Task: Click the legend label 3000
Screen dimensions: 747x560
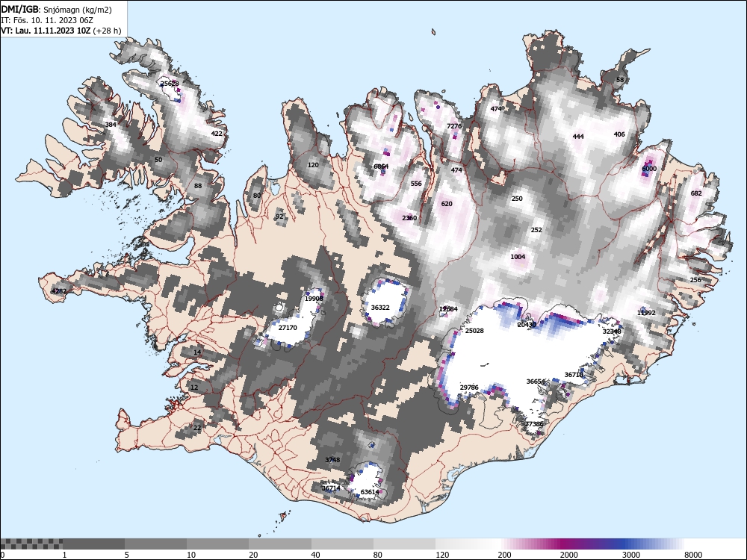Action: [x=631, y=555]
